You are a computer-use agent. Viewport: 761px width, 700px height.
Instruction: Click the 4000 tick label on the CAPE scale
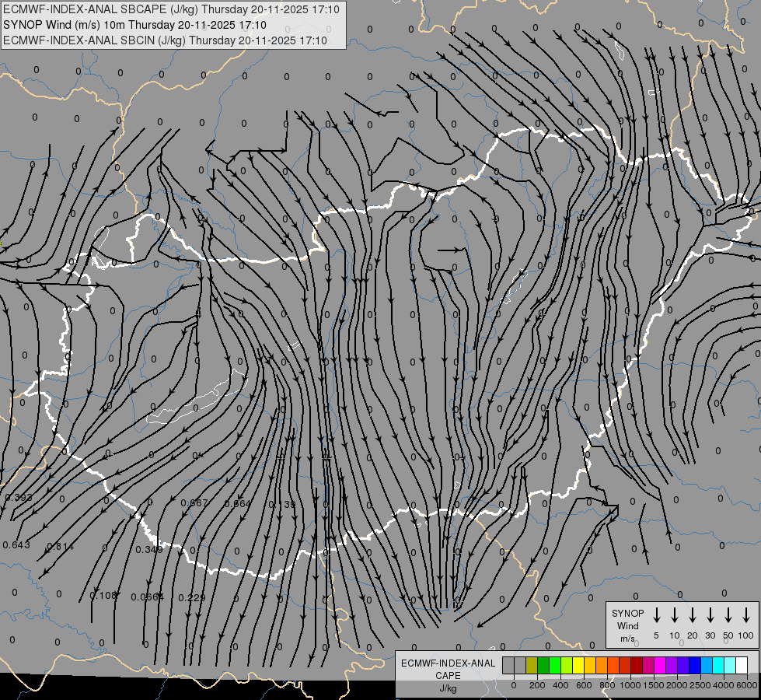(724, 685)
